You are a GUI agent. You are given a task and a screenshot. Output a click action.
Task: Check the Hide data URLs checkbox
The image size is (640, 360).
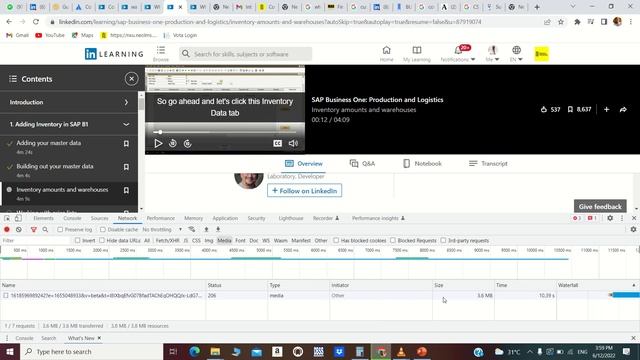coord(102,240)
